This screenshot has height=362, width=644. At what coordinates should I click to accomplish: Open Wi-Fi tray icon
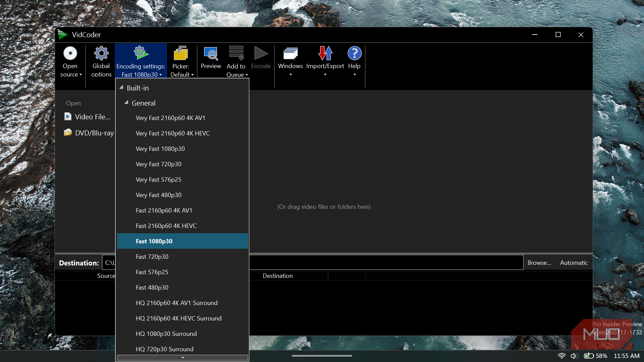click(561, 356)
